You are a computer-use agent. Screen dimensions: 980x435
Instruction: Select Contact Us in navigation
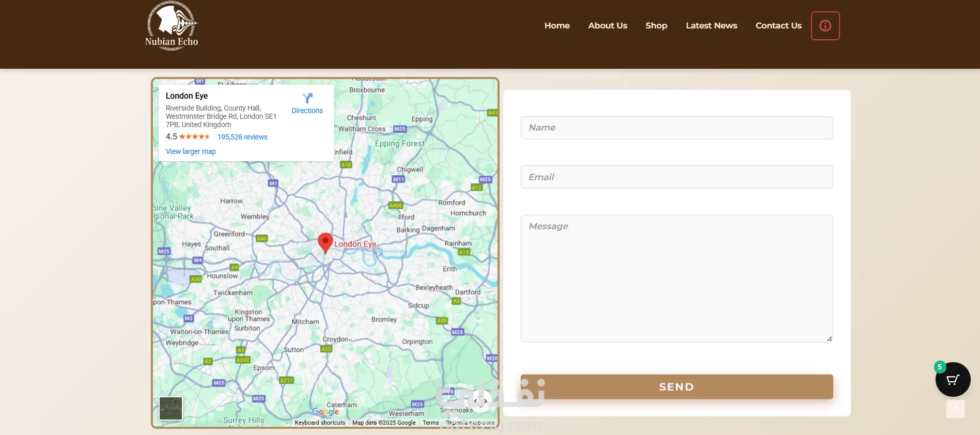779,26
